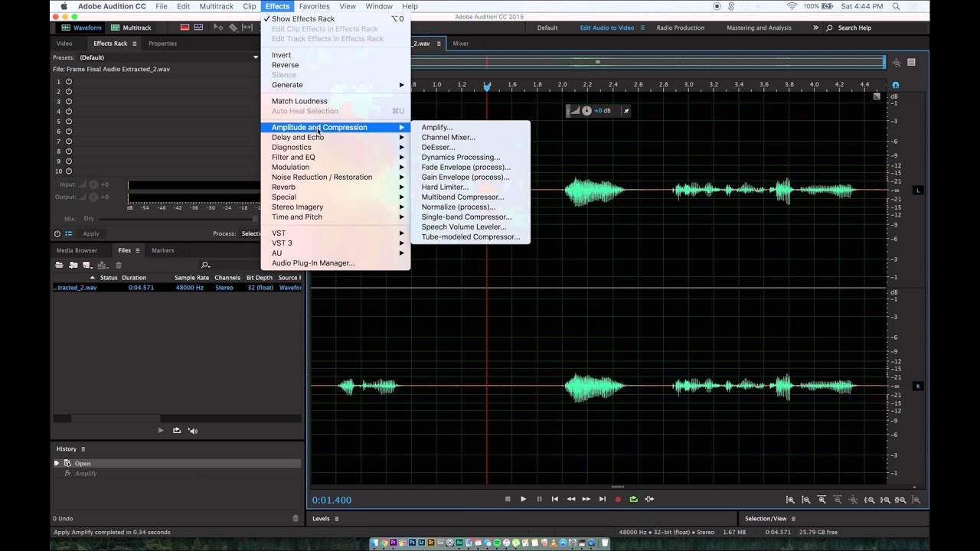Screen dimensions: 980x551
Task: Toggle power button for effect slot 1
Action: (69, 81)
